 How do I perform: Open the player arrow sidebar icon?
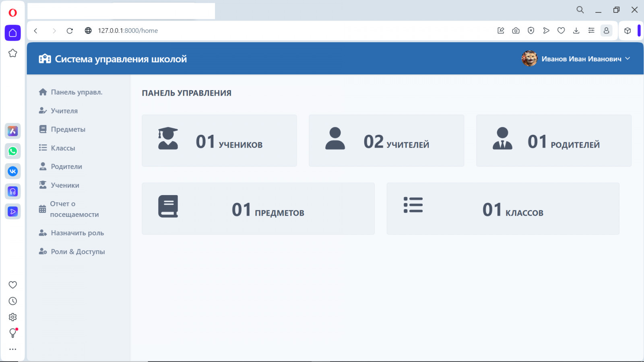pos(12,212)
